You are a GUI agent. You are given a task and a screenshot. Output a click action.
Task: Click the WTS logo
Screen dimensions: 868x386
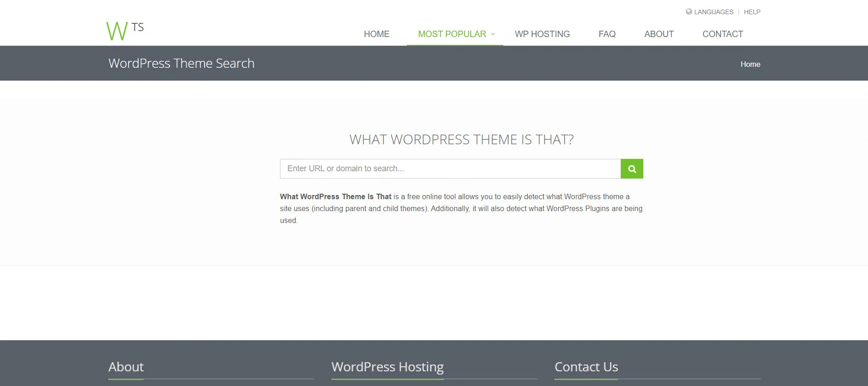[125, 31]
